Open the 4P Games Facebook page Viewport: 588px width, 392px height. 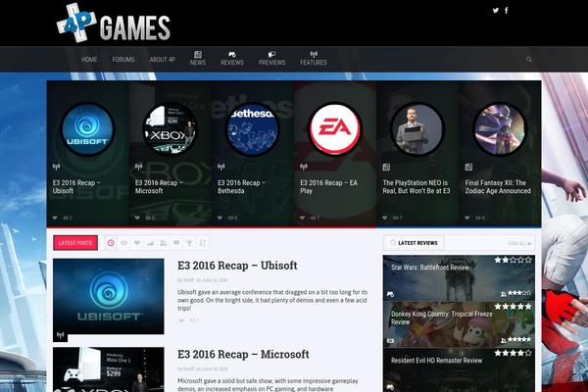point(507,11)
